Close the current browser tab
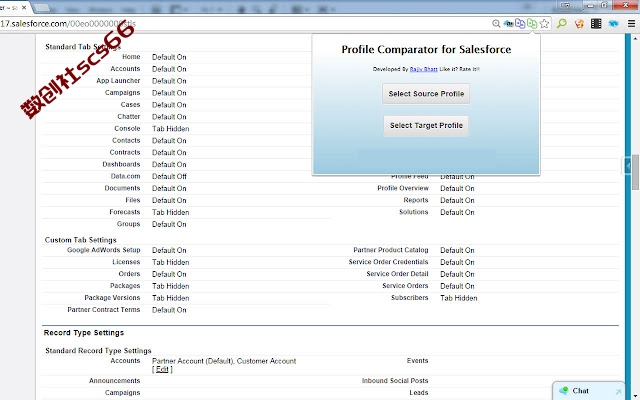The image size is (640, 400). coord(24,7)
